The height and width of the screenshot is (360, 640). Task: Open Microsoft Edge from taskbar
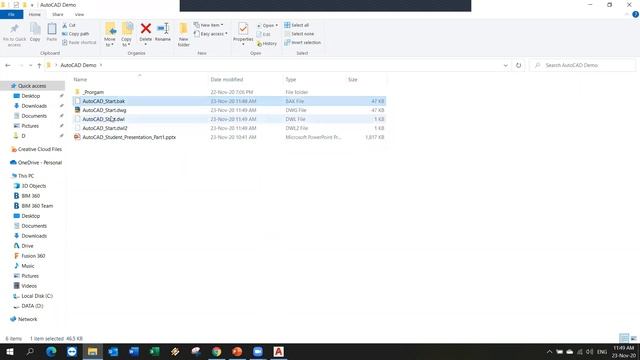(51, 352)
